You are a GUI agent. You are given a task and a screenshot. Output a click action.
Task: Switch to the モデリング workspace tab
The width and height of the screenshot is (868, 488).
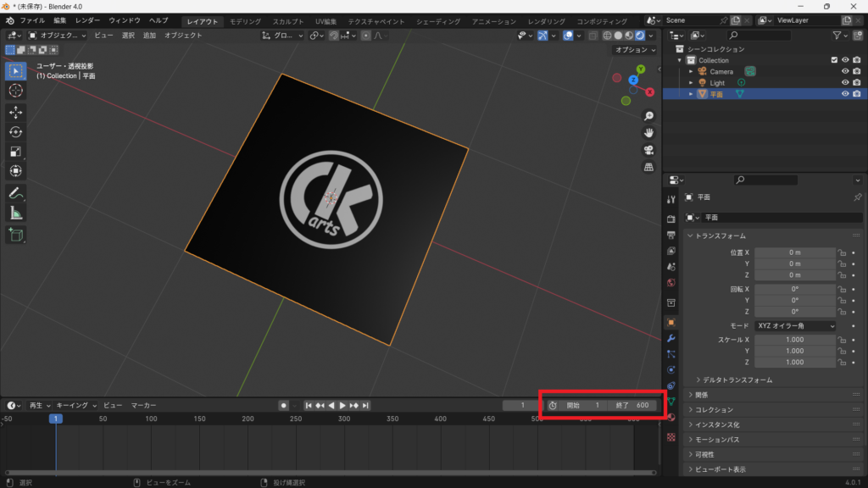coord(245,21)
